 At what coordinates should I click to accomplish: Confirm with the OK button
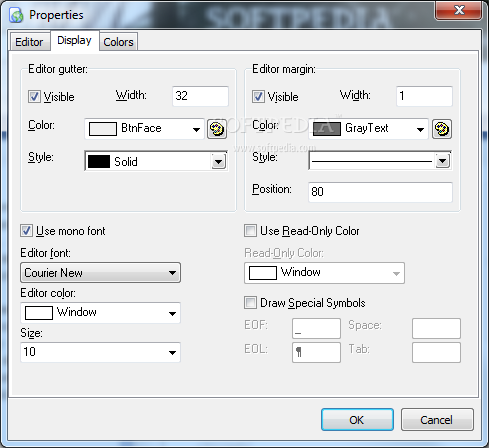click(x=357, y=420)
